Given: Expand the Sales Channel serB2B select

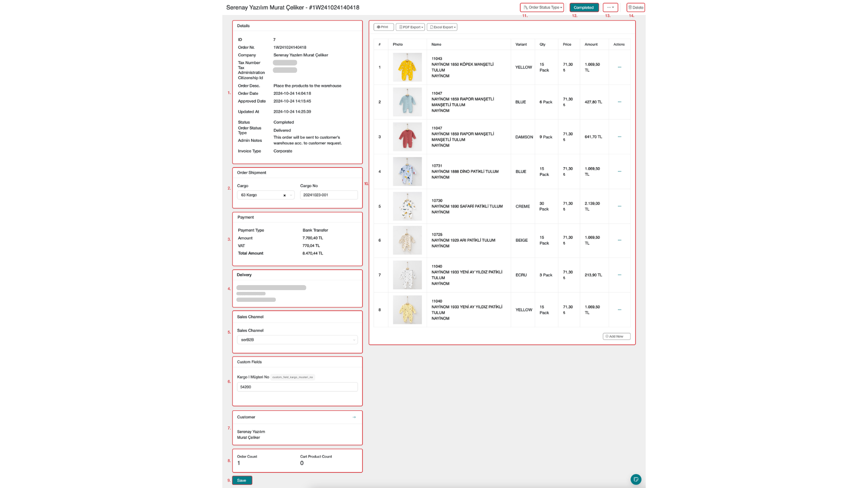Looking at the screenshot, I should [x=297, y=340].
